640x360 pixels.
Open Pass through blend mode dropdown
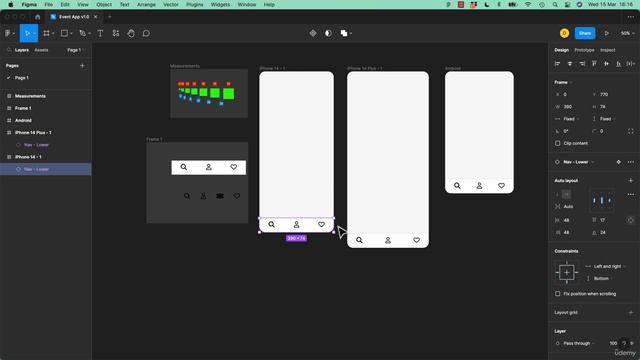pyautogui.click(x=576, y=343)
